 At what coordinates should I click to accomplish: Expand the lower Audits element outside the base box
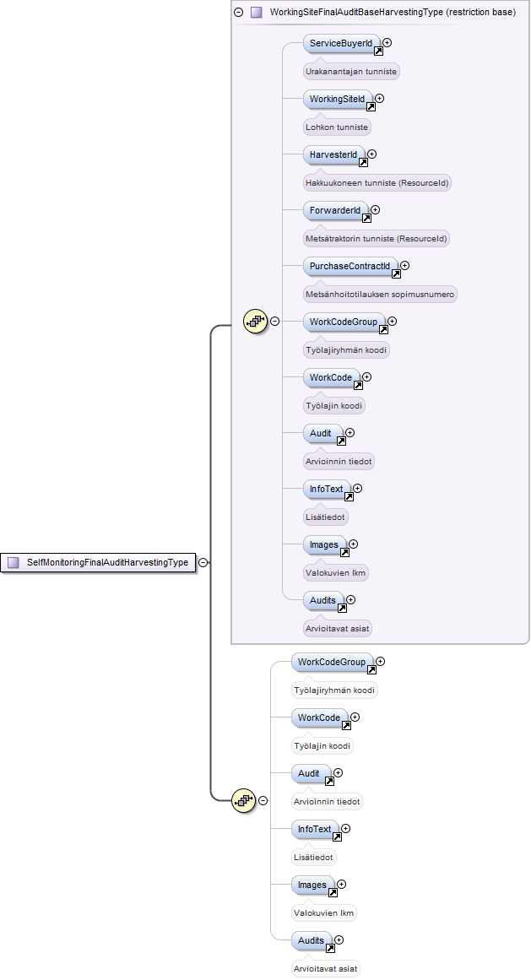click(x=339, y=939)
